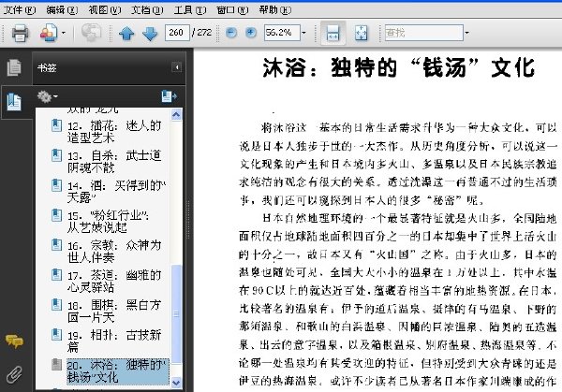Open the 窗口 menu
Image resolution: width=562 pixels, height=392 pixels.
232,10
